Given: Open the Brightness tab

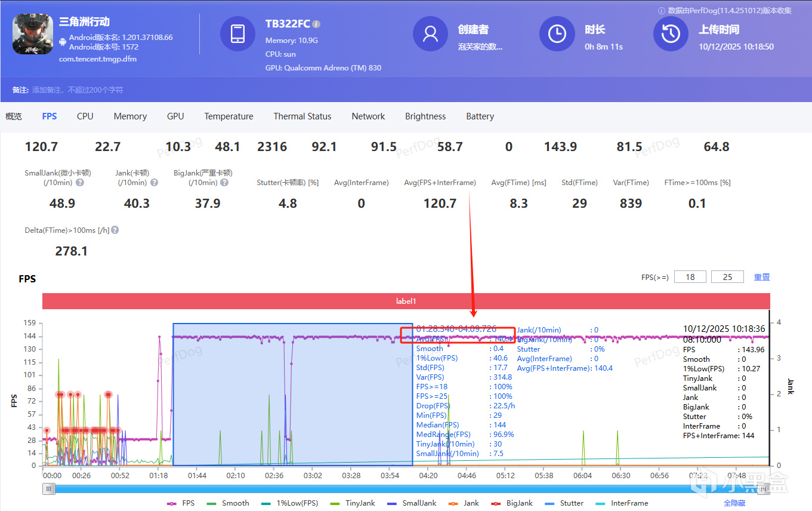Looking at the screenshot, I should tap(425, 116).
